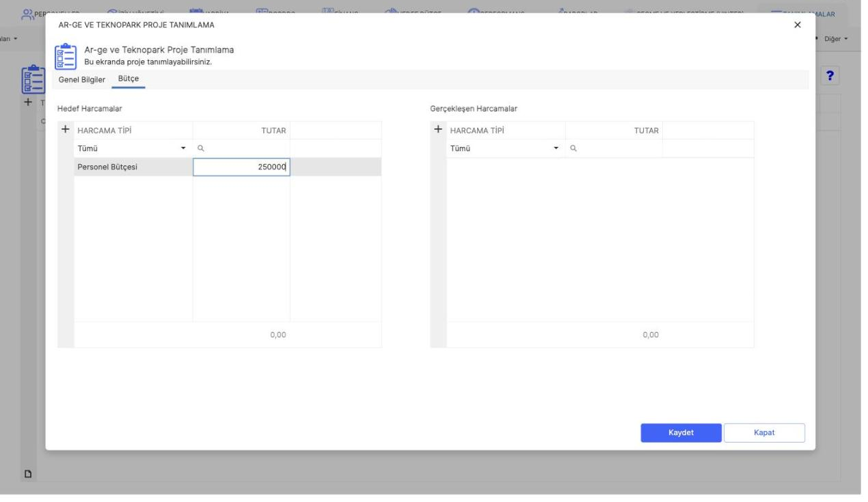Open the Diğer dropdown on the background page
Screen dimensions: 868x502
pyautogui.click(x=837, y=38)
